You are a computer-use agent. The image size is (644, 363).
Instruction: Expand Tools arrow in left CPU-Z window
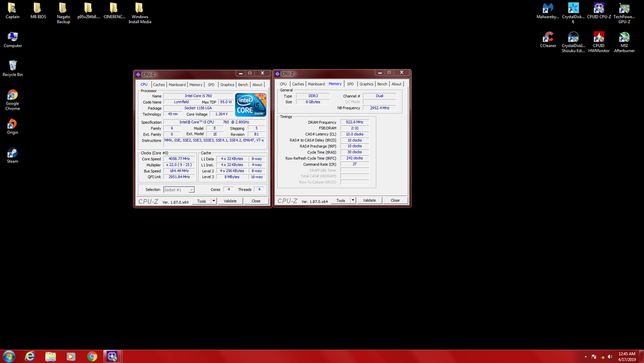214,201
